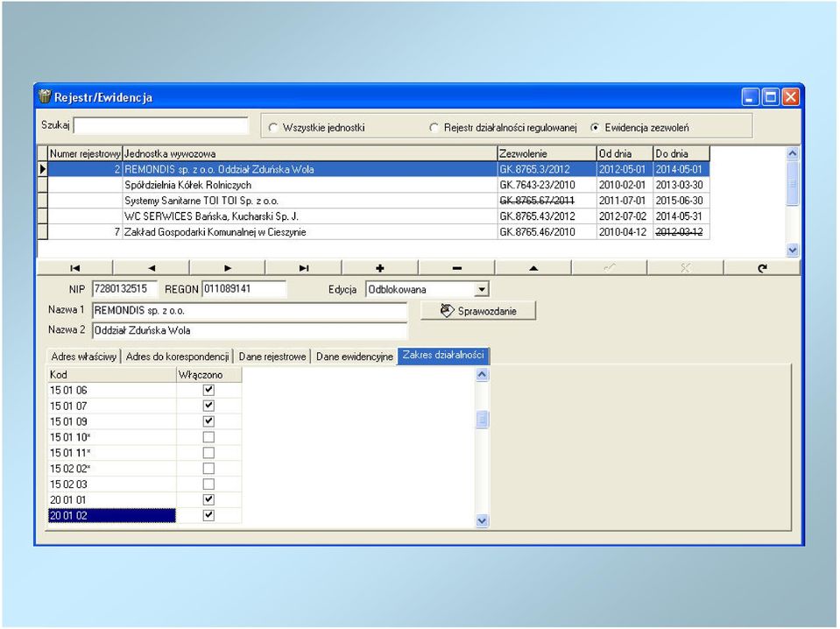The height and width of the screenshot is (629, 840).
Task: Click the REGON input field
Action: click(244, 289)
